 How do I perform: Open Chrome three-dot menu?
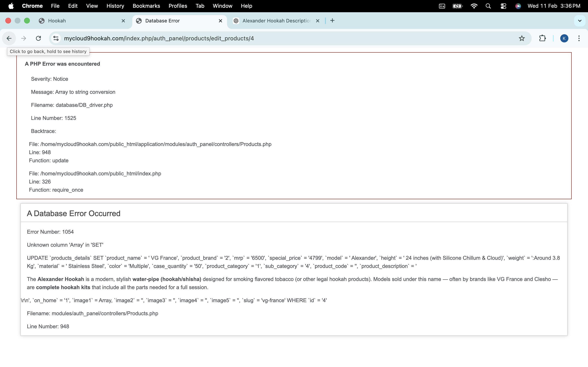[579, 38]
